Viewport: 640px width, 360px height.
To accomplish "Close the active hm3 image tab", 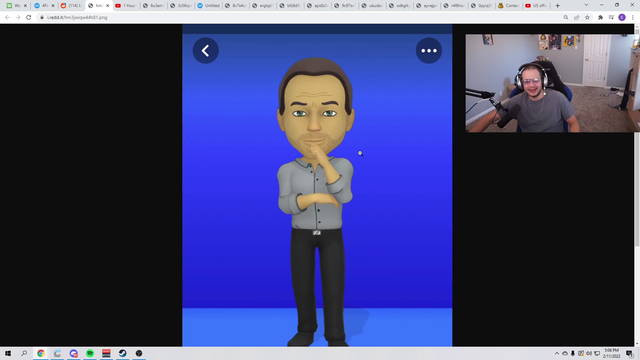I will 108,6.
